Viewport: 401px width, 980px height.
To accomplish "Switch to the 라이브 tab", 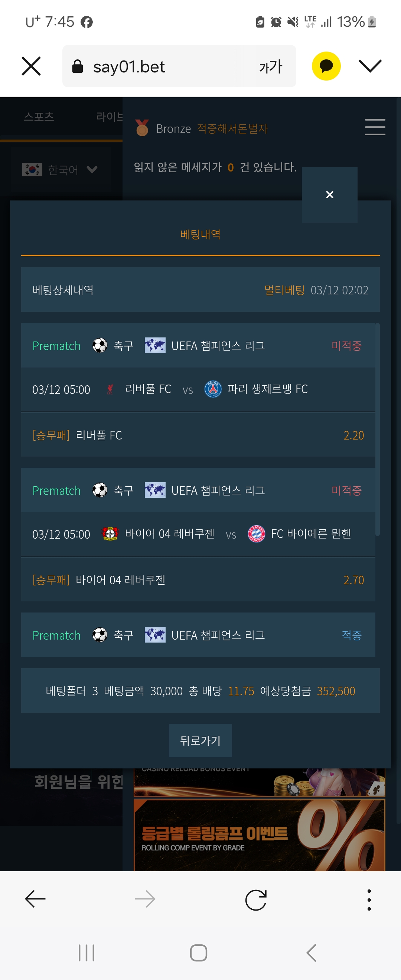I will click(x=109, y=117).
